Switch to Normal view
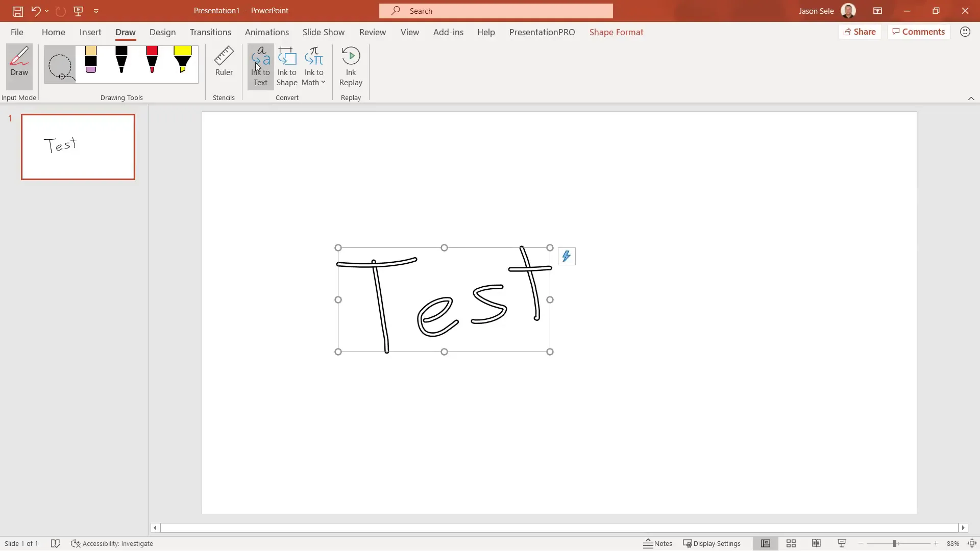980x551 pixels. tap(765, 543)
